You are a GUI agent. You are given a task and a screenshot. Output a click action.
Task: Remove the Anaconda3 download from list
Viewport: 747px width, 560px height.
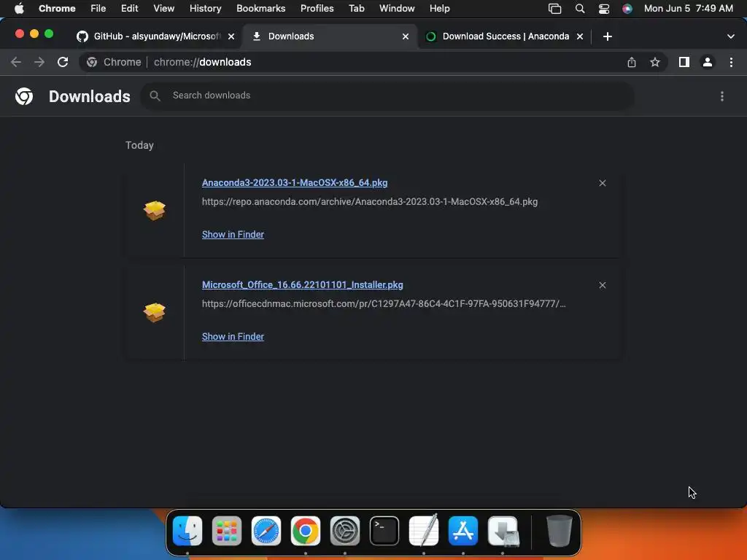[602, 183]
